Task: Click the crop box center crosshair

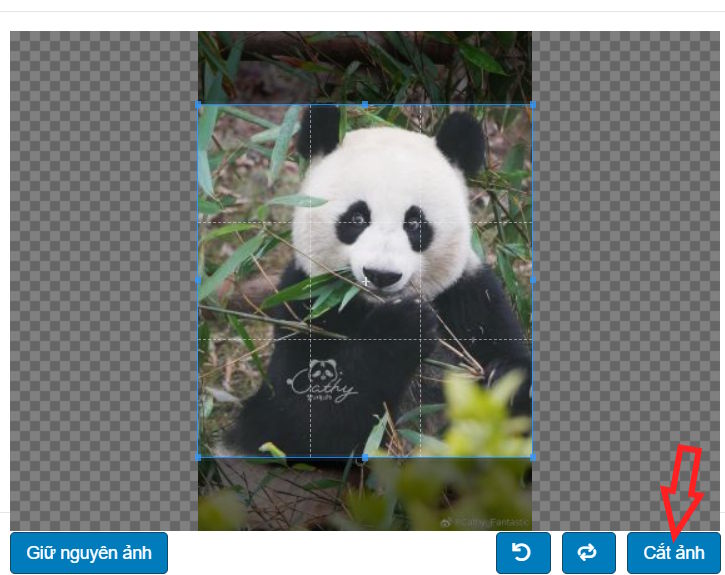Action: tap(365, 281)
